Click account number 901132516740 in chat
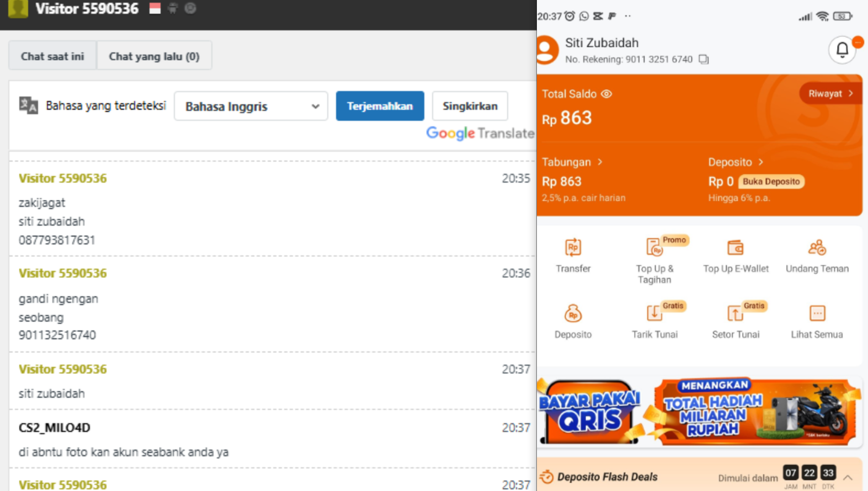This screenshot has height=491, width=868. (57, 335)
